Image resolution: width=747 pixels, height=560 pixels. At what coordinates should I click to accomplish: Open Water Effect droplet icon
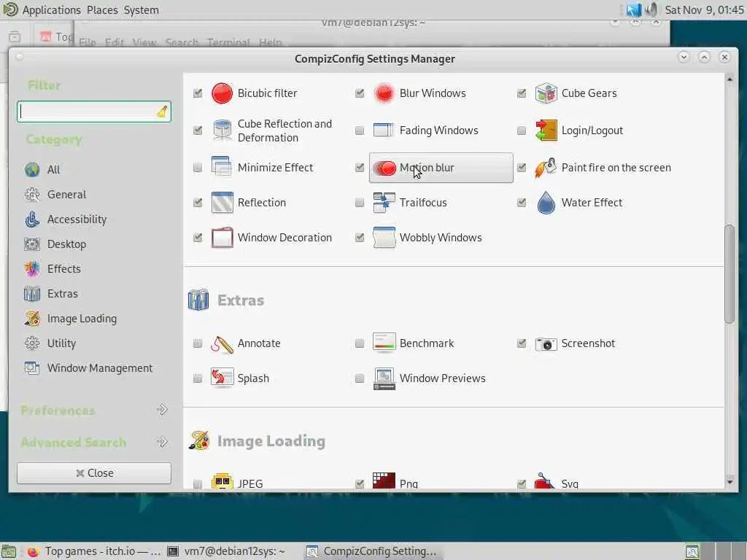[546, 203]
